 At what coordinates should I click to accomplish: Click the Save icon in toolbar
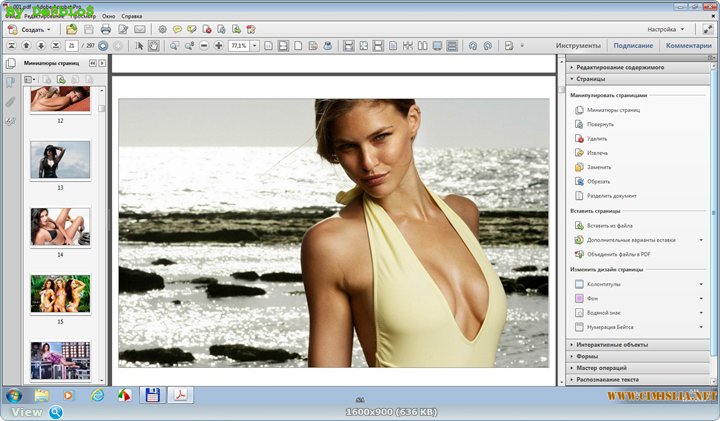(89, 30)
